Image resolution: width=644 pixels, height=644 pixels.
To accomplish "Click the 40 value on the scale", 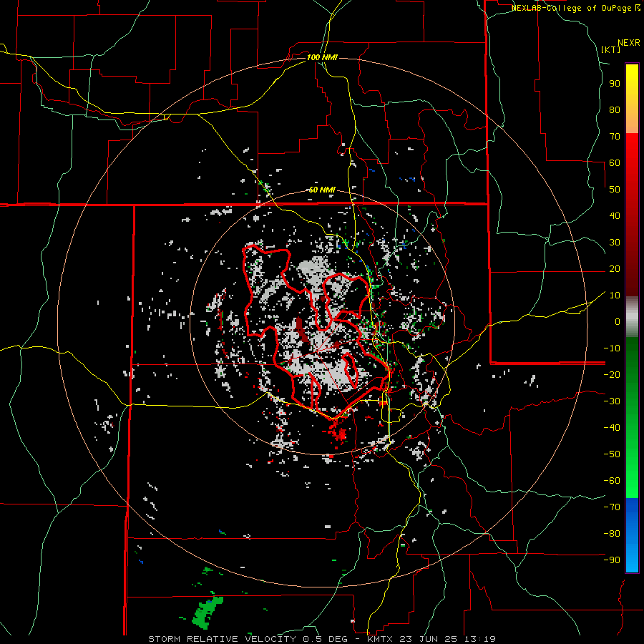I will click(x=615, y=215).
